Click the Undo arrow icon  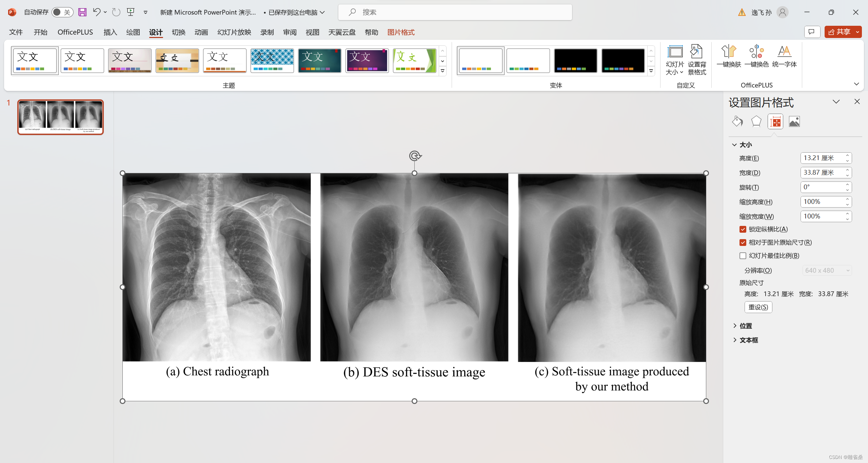tap(97, 12)
